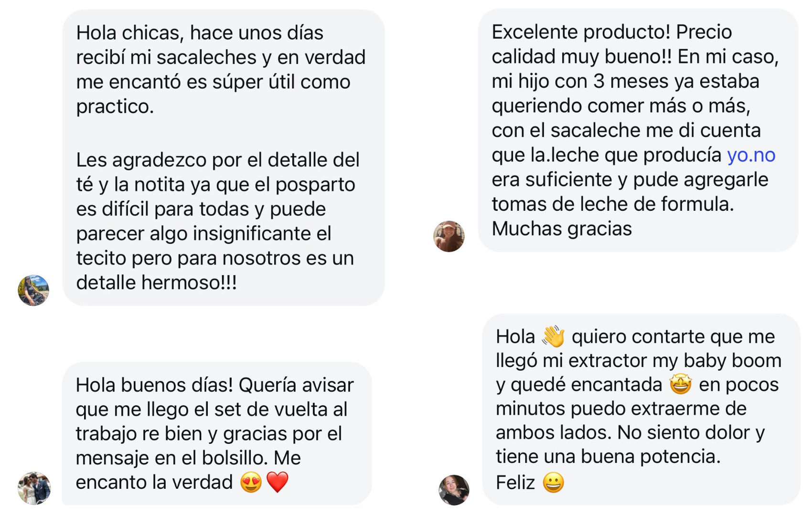Open avatar beside the Hola buenos días message
This screenshot has height=516, width=812.
click(x=34, y=488)
